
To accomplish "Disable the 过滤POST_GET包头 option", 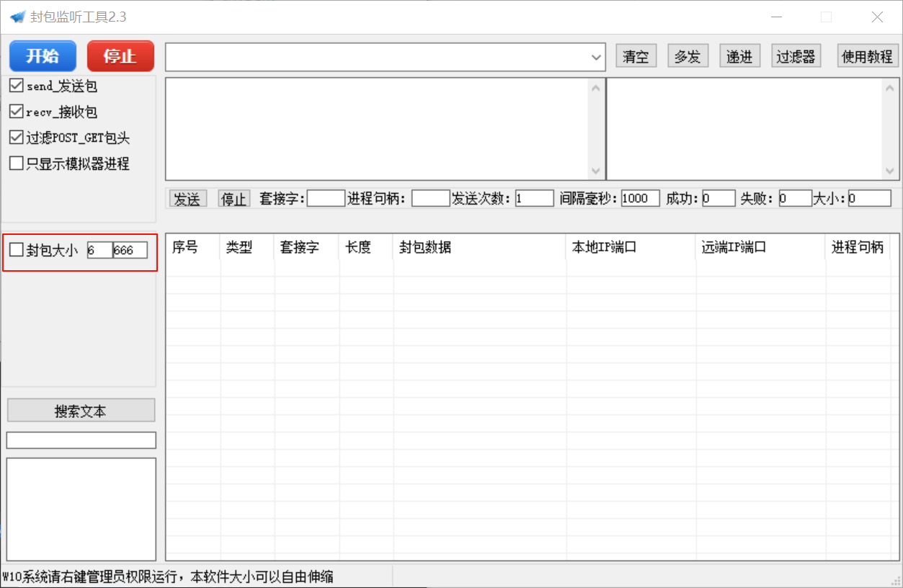I will tap(16, 138).
